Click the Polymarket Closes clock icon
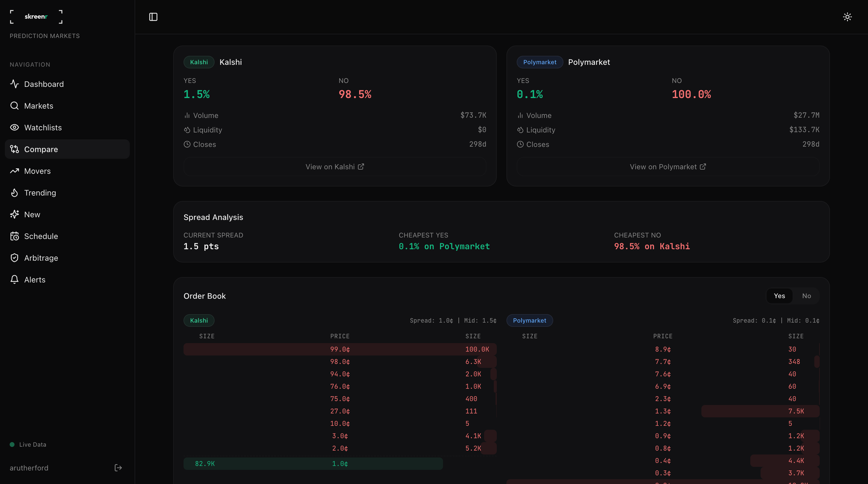Image resolution: width=868 pixels, height=484 pixels. (520, 144)
